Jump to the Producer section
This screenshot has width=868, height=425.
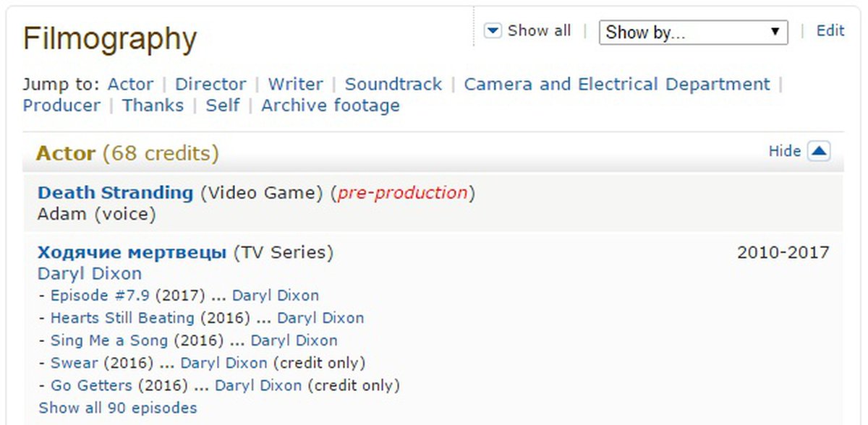click(61, 106)
